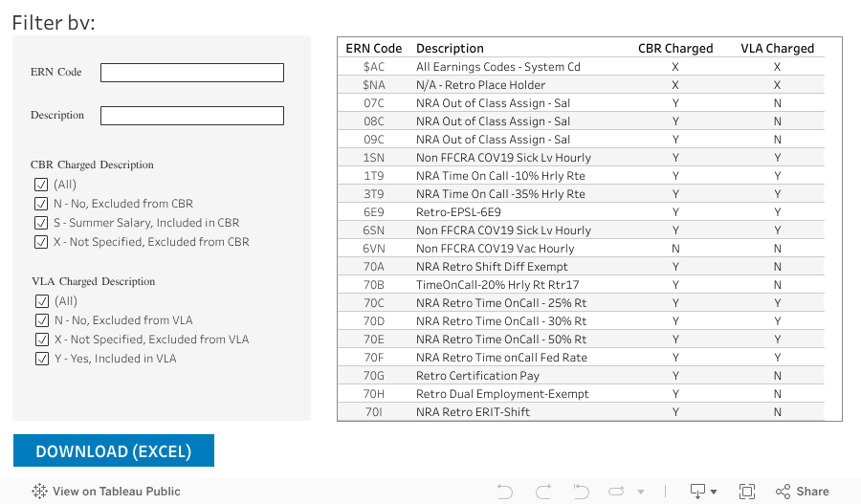Click Retro Dual Employment-Exempt description
This screenshot has width=861, height=504.
[x=502, y=394]
